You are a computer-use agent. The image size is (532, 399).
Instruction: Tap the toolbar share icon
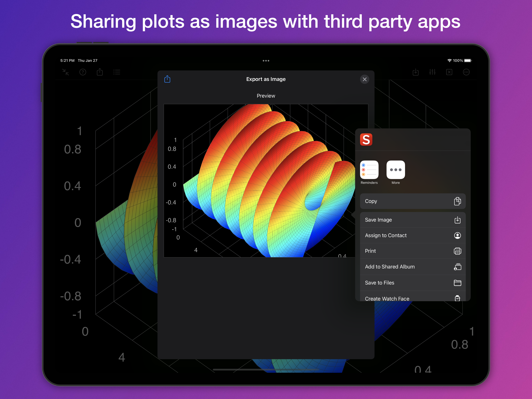[x=100, y=72]
